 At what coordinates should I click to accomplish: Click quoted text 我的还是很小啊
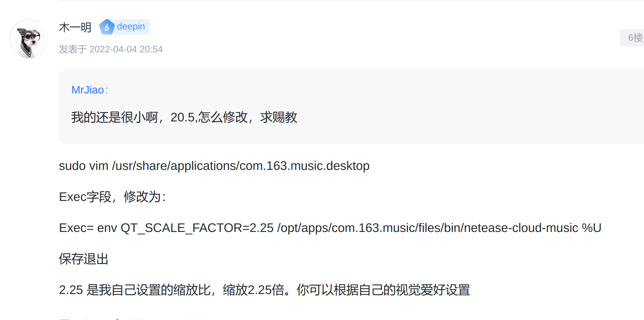pos(114,117)
